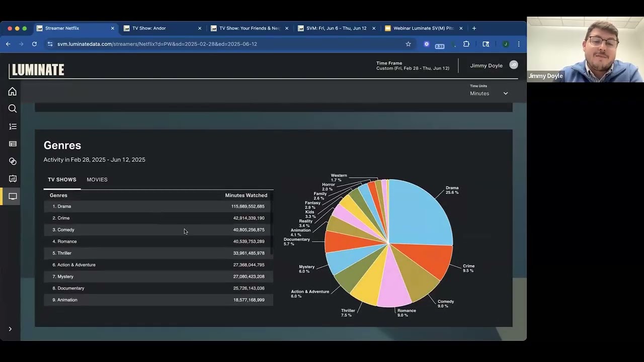Image resolution: width=644 pixels, height=362 pixels.
Task: Select the monitor streamers sidebar icon
Action: point(13,197)
